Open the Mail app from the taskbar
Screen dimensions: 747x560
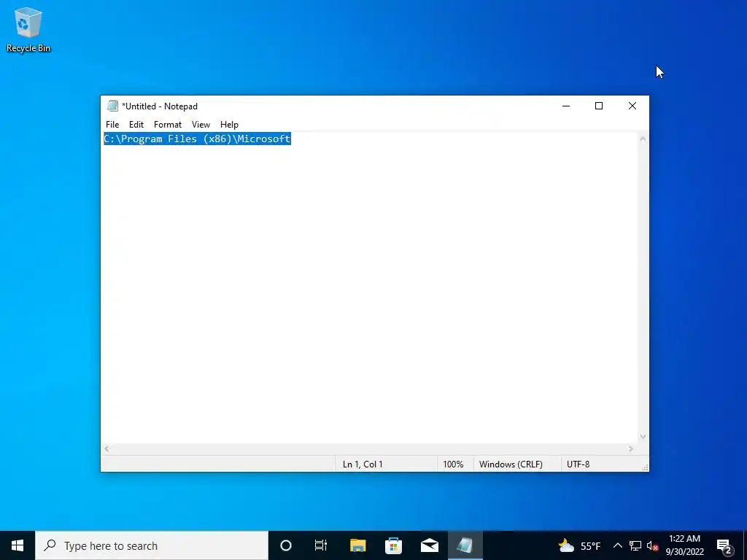pos(429,545)
